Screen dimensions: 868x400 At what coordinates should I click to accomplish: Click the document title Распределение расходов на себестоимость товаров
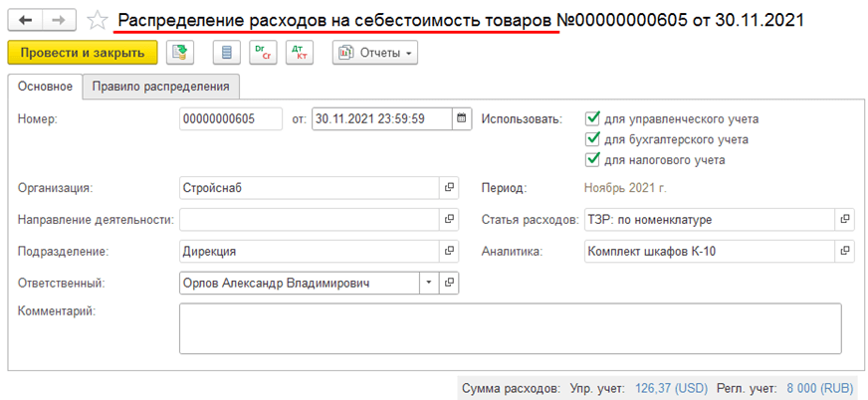click(x=334, y=21)
